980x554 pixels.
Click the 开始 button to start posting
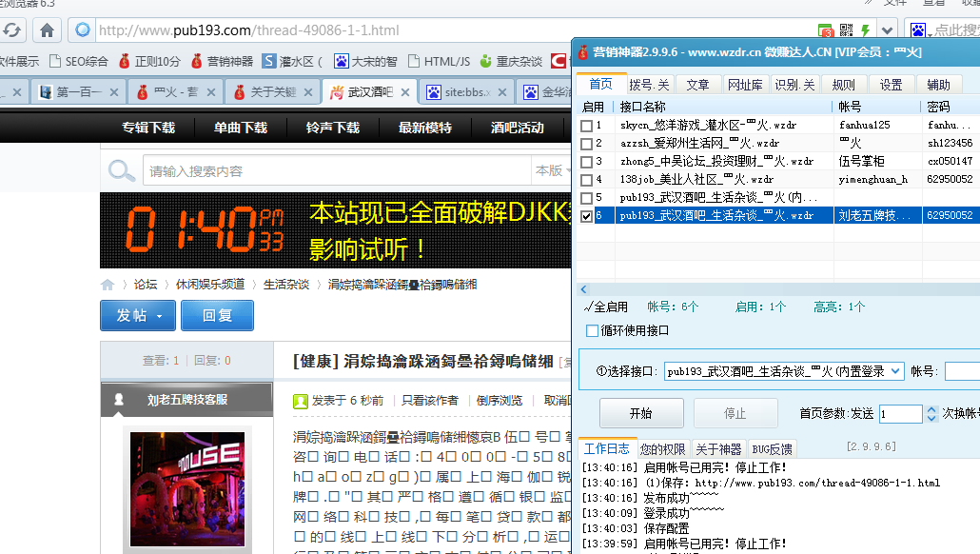click(x=640, y=412)
